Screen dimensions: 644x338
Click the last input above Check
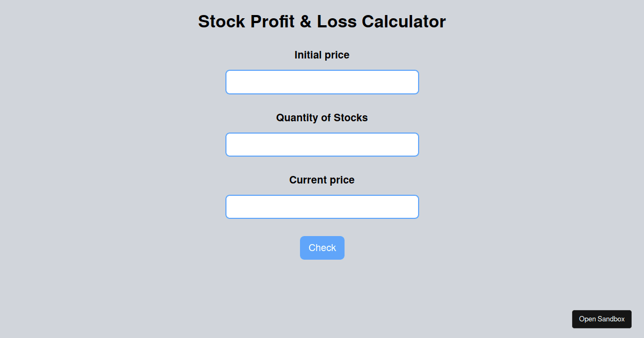322,207
